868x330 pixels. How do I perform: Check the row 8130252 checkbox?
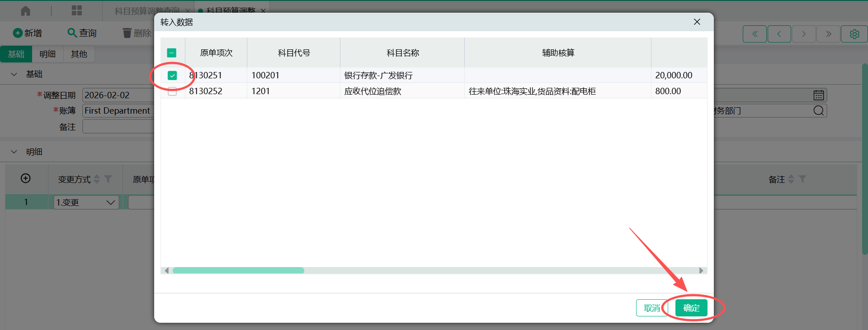[x=172, y=91]
